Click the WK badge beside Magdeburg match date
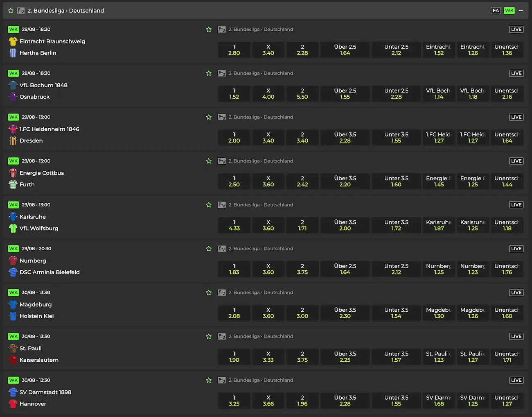Viewport: 532px width, 417px height. pos(14,292)
